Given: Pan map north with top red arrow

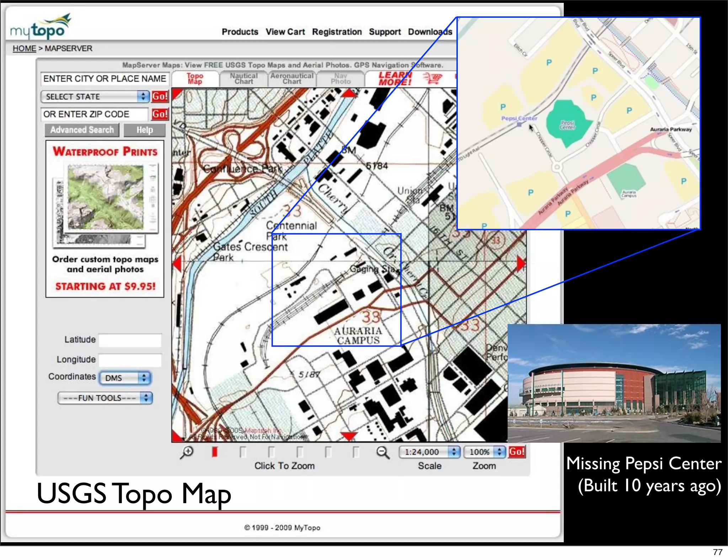Looking at the screenshot, I should 349,93.
